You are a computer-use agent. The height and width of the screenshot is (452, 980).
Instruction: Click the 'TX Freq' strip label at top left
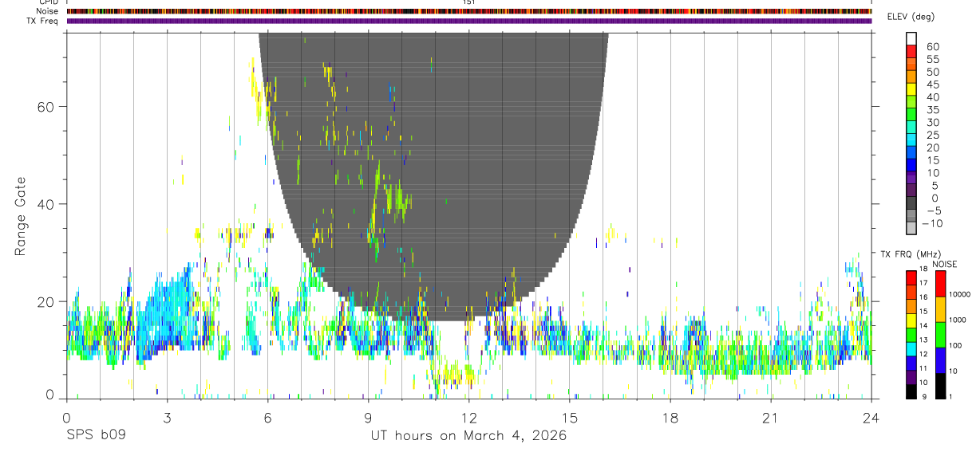click(x=43, y=21)
